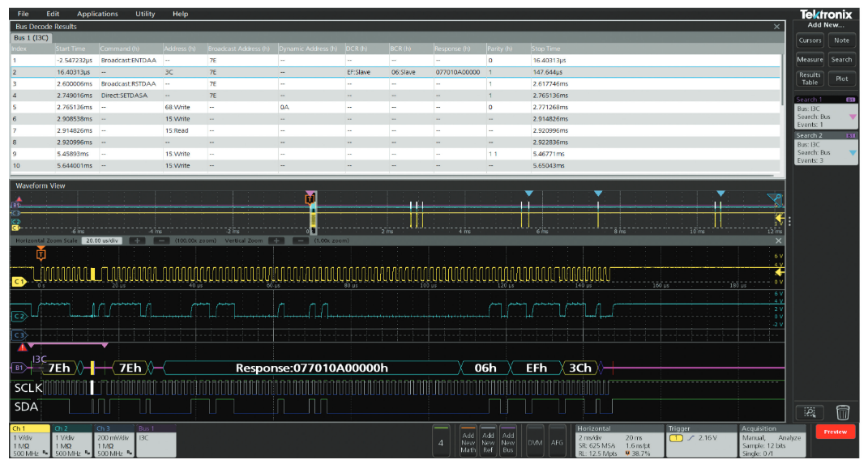Click the red warning triangle icon above B1

[x=22, y=348]
